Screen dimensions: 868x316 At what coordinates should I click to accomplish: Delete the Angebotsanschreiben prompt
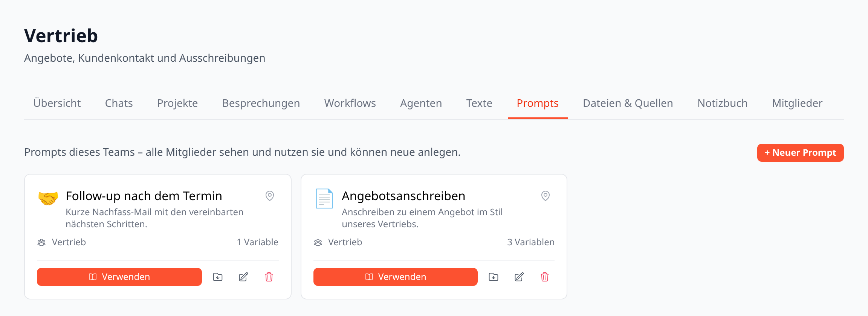pyautogui.click(x=545, y=277)
